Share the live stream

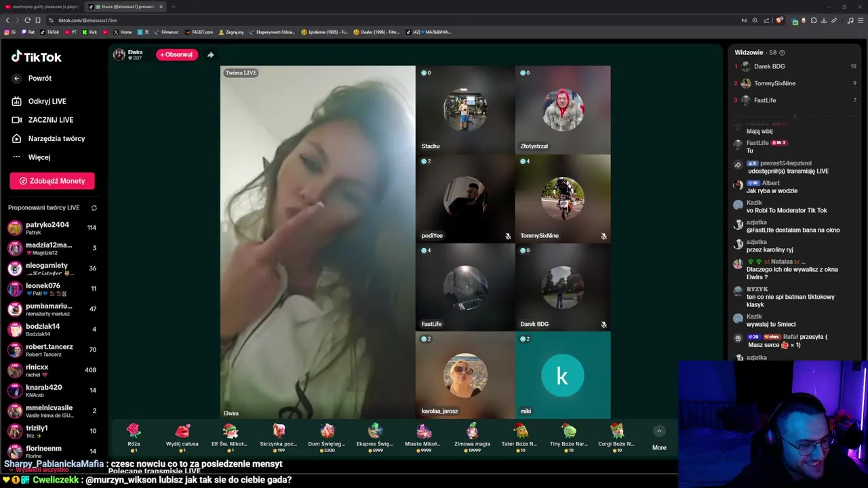tap(210, 55)
